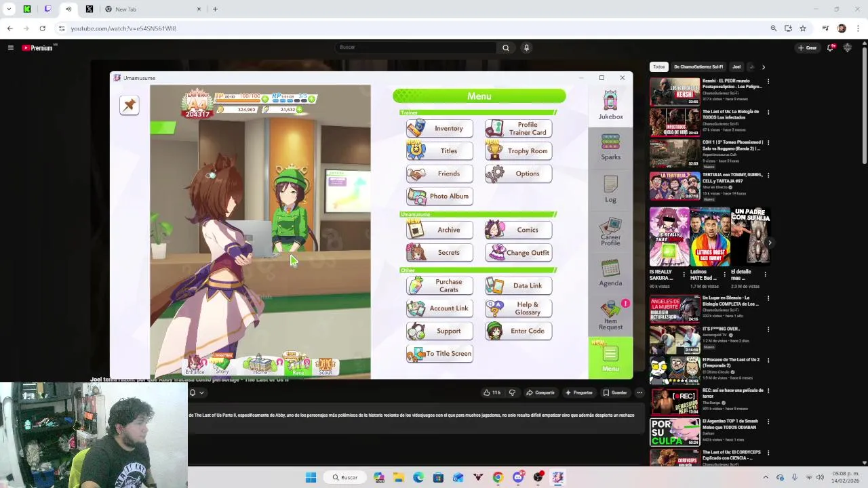Reload the page in the browser
The width and height of the screenshot is (868, 488).
[42, 28]
